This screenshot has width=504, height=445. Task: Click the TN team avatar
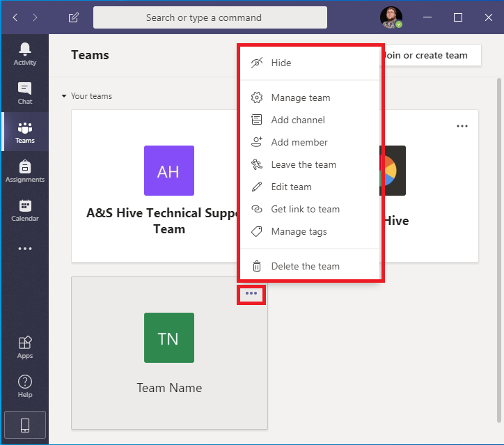click(169, 338)
